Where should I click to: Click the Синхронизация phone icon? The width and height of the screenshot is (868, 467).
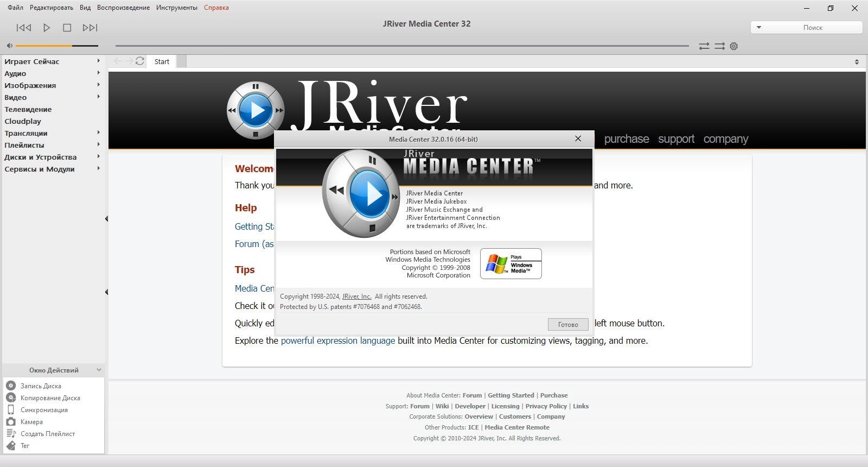pos(11,409)
